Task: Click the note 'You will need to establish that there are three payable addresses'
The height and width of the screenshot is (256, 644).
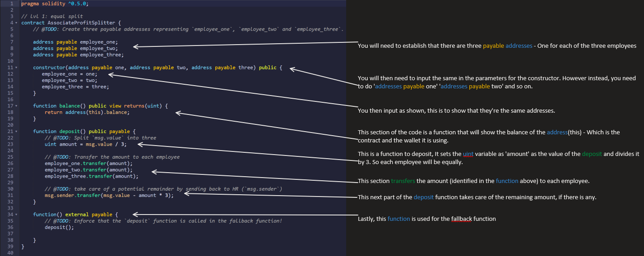Action: coord(497,46)
